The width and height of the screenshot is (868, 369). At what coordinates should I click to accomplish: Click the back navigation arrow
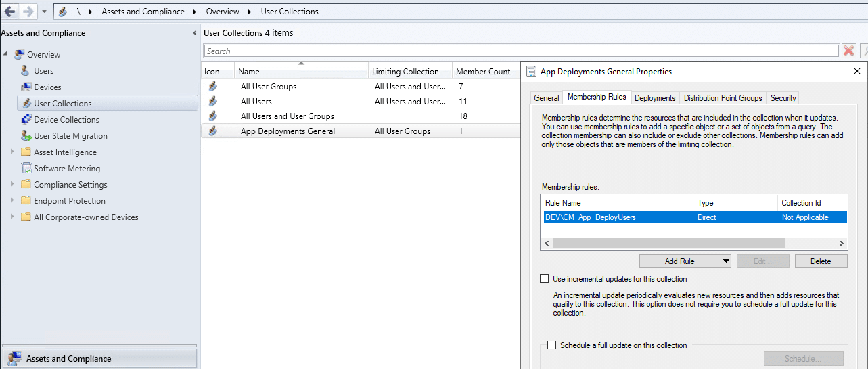tap(9, 12)
